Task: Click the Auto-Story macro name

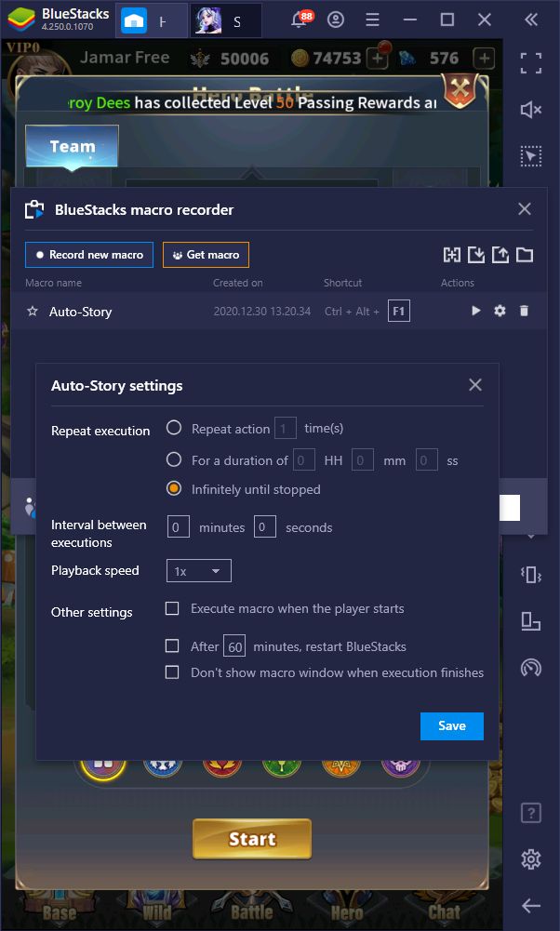Action: 80,312
